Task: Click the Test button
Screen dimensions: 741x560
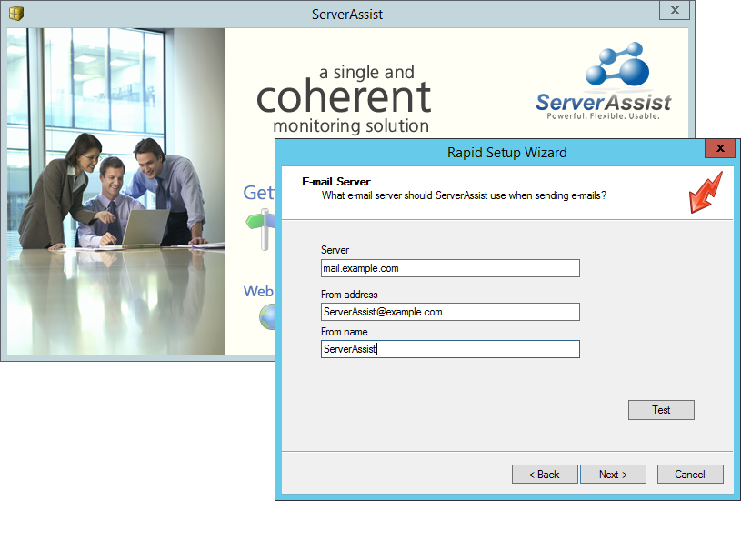Action: point(661,410)
